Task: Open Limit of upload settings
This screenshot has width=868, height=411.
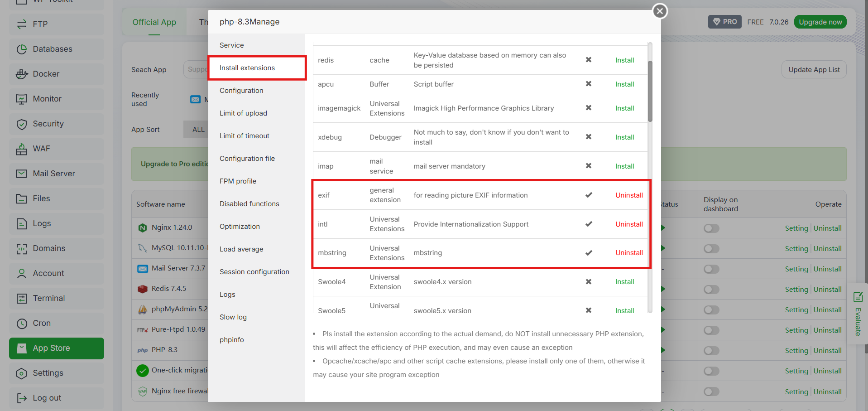Action: tap(256, 113)
